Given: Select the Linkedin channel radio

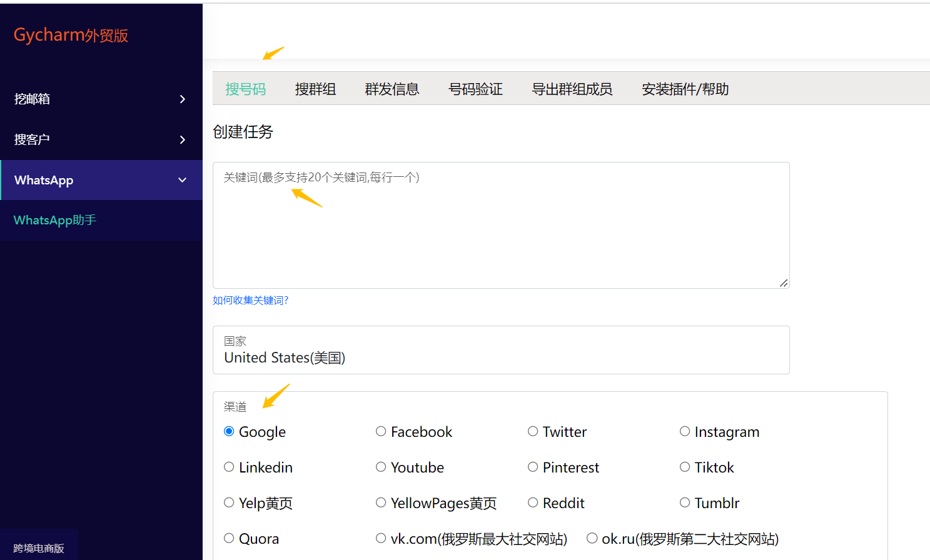Looking at the screenshot, I should (x=229, y=467).
